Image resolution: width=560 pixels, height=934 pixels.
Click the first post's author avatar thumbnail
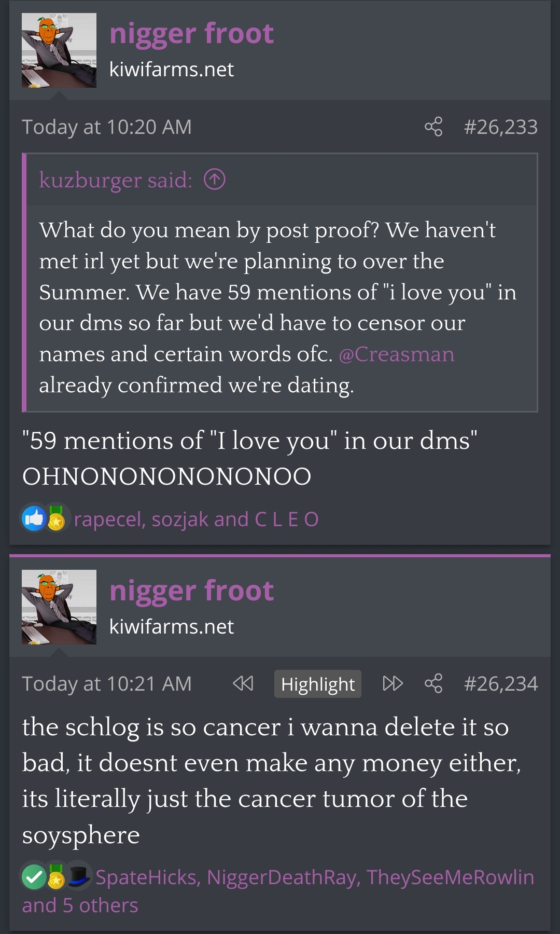[x=59, y=50]
